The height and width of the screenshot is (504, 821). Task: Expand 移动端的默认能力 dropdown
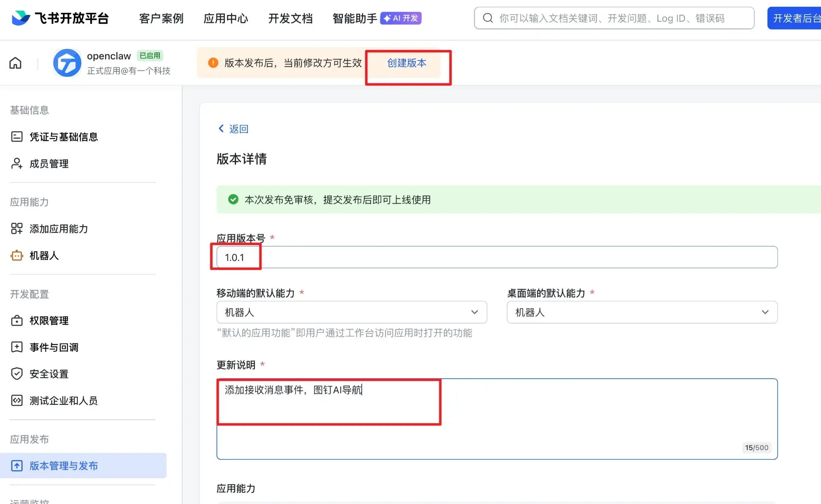[x=351, y=312]
